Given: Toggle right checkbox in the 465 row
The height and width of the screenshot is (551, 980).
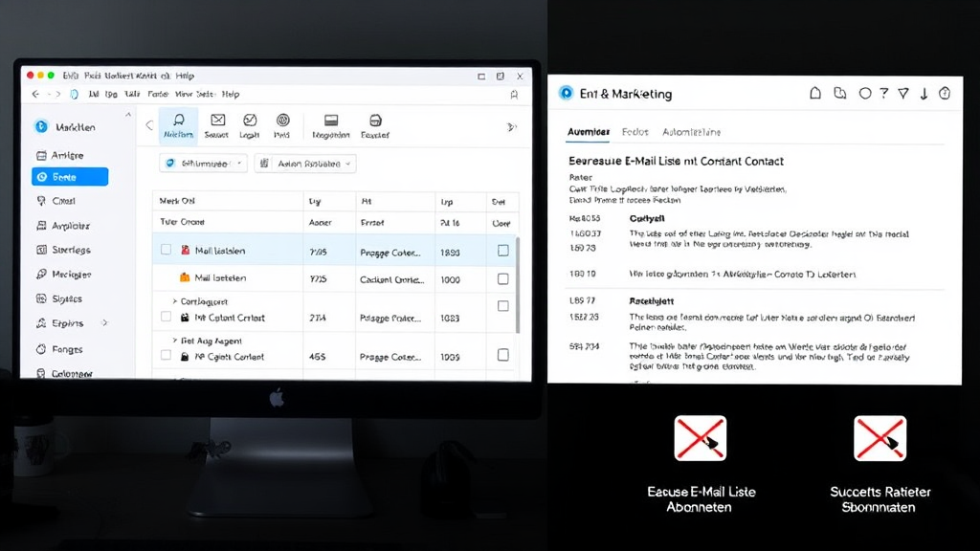Looking at the screenshot, I should click(503, 355).
